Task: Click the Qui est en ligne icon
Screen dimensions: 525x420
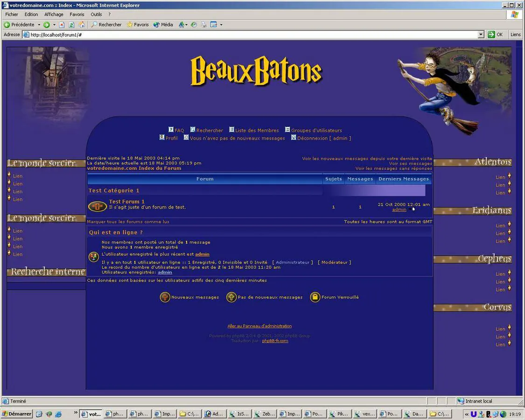Action: pyautogui.click(x=93, y=257)
